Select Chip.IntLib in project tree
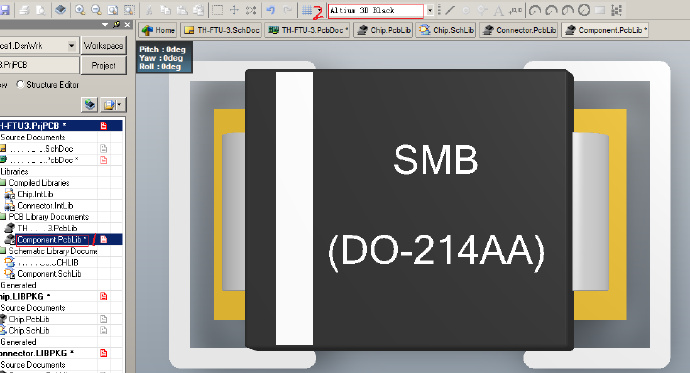This screenshot has height=373, width=690. pyautogui.click(x=35, y=194)
